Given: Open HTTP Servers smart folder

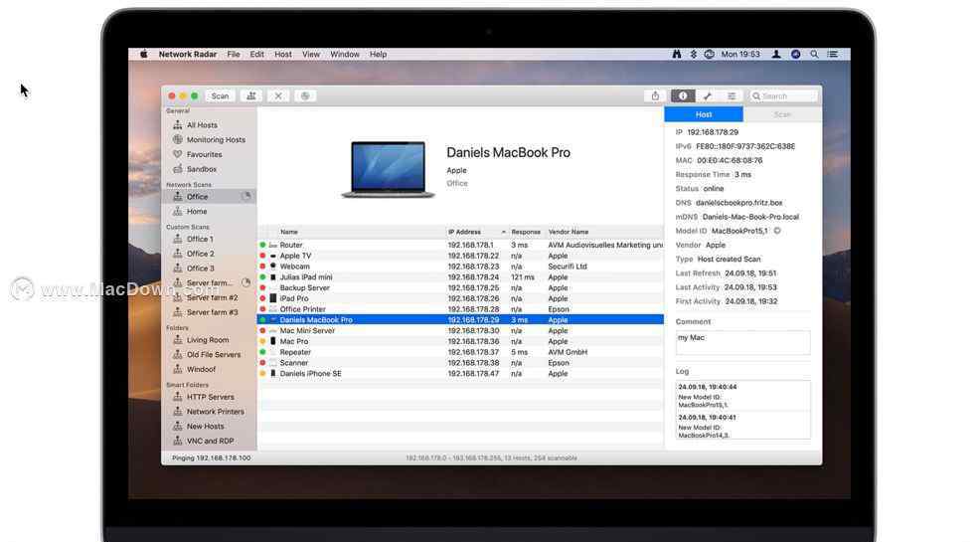Looking at the screenshot, I should coord(210,397).
